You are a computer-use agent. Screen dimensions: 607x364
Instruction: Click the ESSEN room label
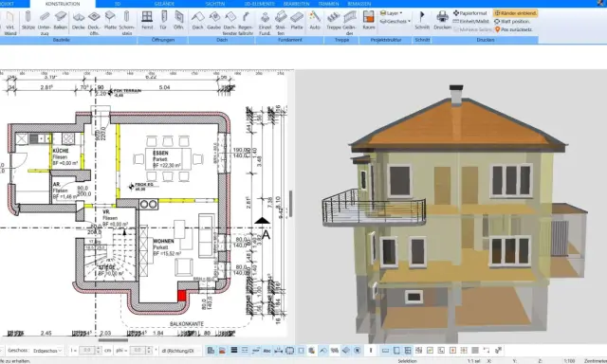[x=160, y=154]
